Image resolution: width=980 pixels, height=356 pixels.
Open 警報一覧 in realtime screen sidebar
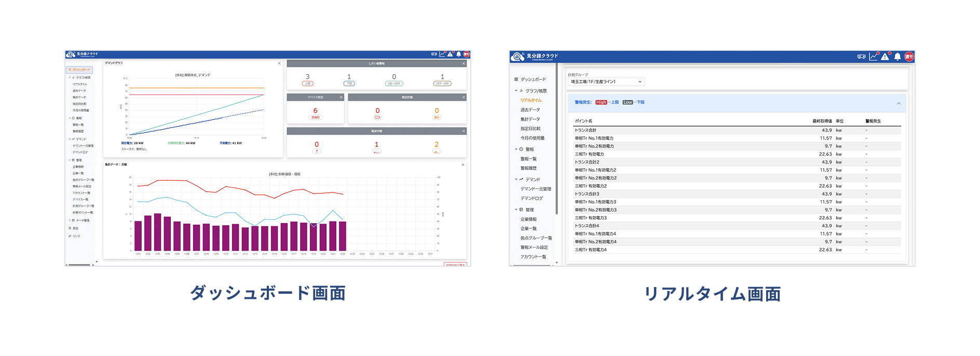click(x=528, y=159)
